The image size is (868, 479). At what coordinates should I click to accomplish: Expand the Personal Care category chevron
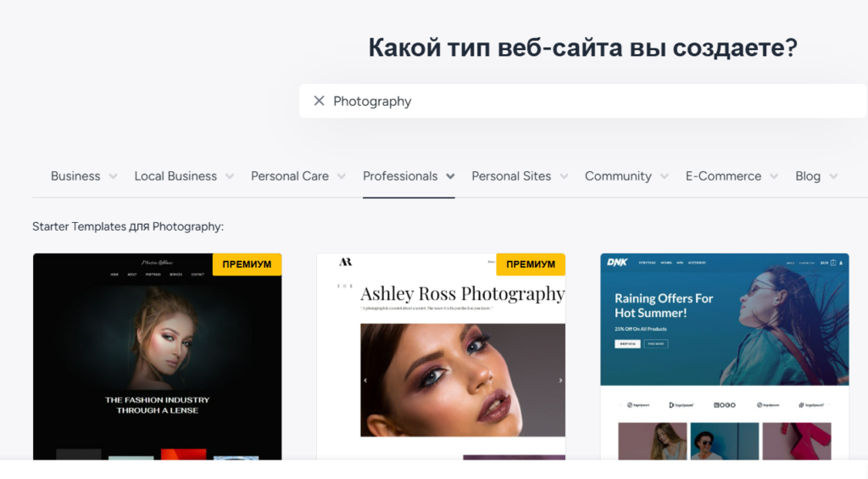pyautogui.click(x=341, y=176)
